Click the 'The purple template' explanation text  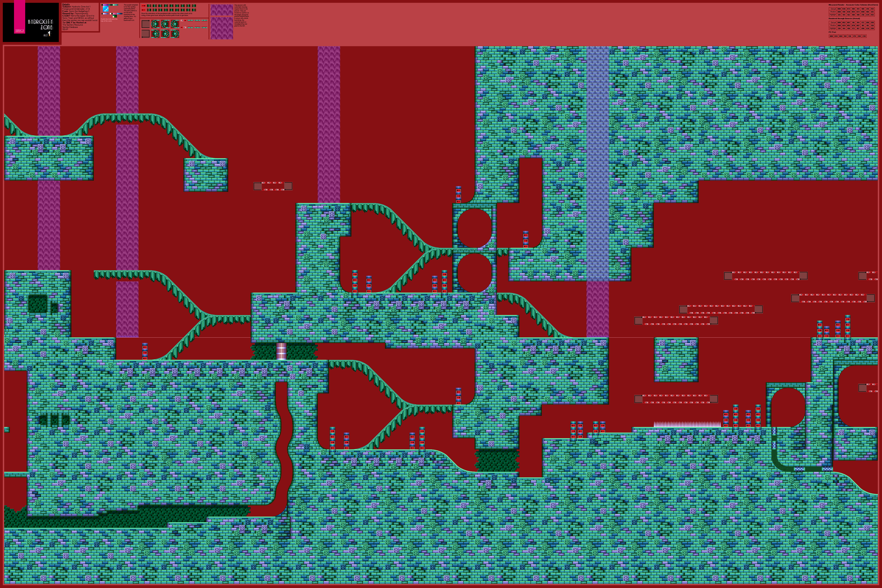131,13
